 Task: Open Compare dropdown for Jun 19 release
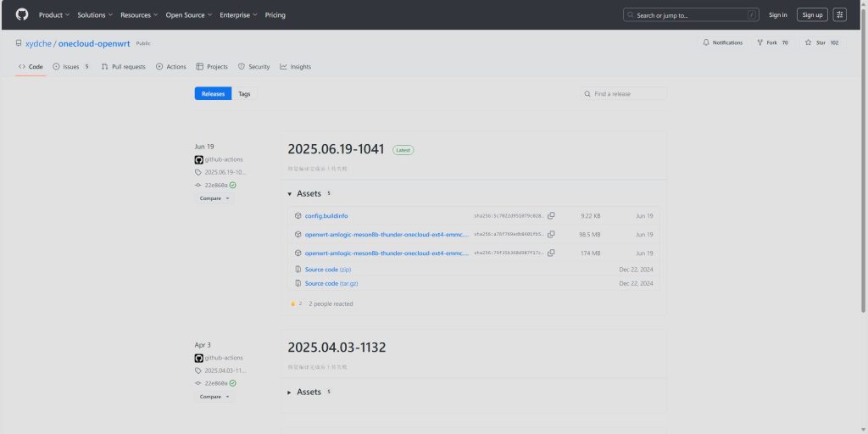[214, 198]
